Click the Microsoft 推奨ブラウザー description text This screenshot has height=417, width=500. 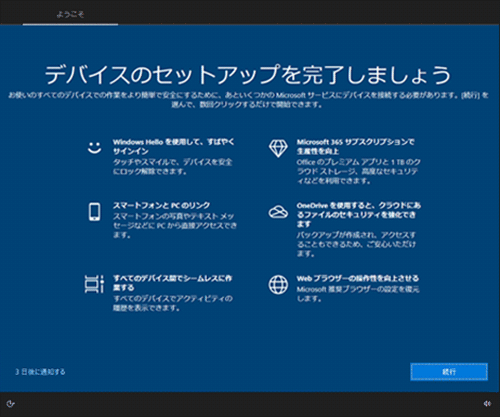click(x=358, y=294)
